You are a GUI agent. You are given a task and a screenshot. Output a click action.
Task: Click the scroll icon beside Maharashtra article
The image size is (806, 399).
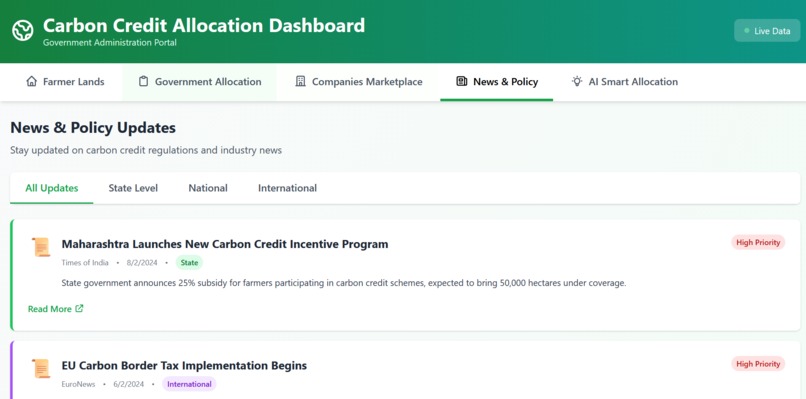point(41,247)
